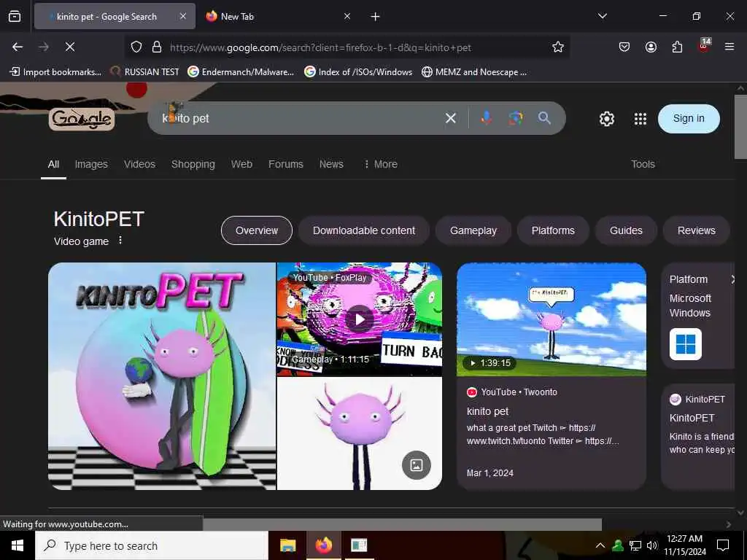Switch to Shopping results tab

193,164
